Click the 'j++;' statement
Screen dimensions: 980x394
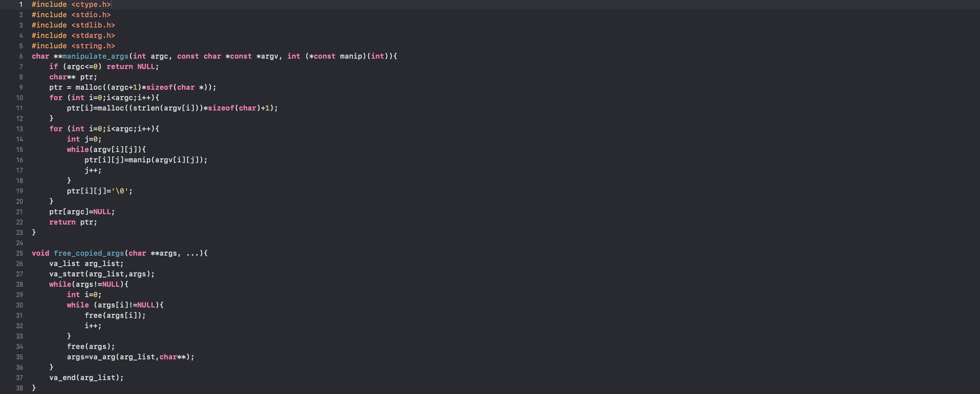point(93,170)
